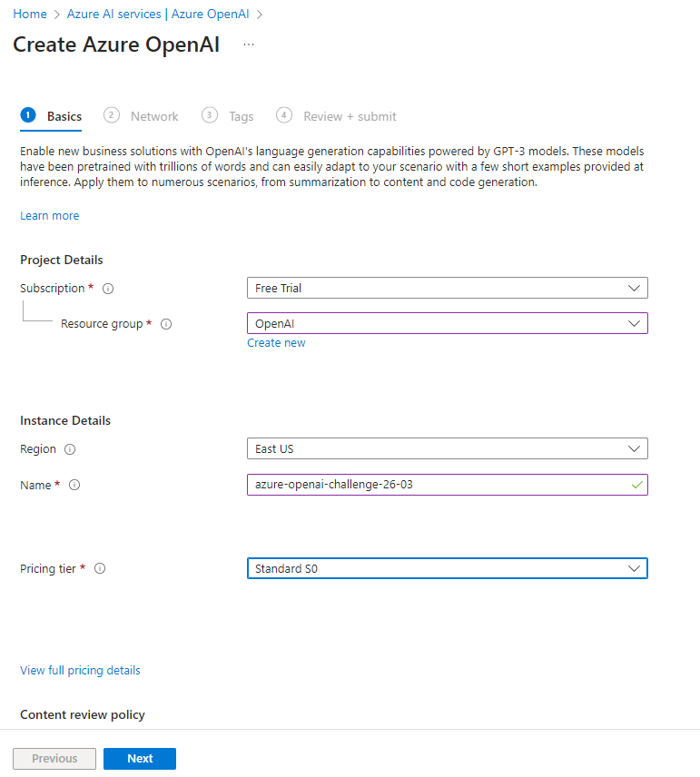The image size is (700, 777).
Task: Click the green checkmark in the Name field
Action: [x=637, y=485]
